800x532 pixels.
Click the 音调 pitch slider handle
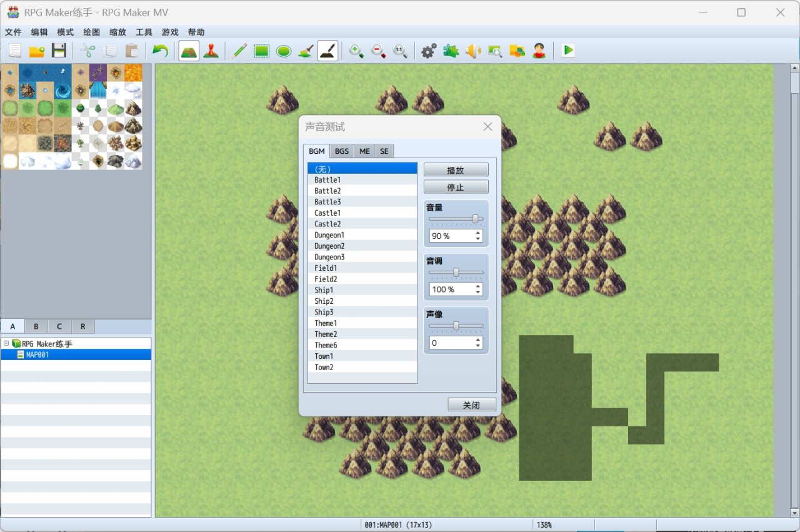pyautogui.click(x=456, y=272)
